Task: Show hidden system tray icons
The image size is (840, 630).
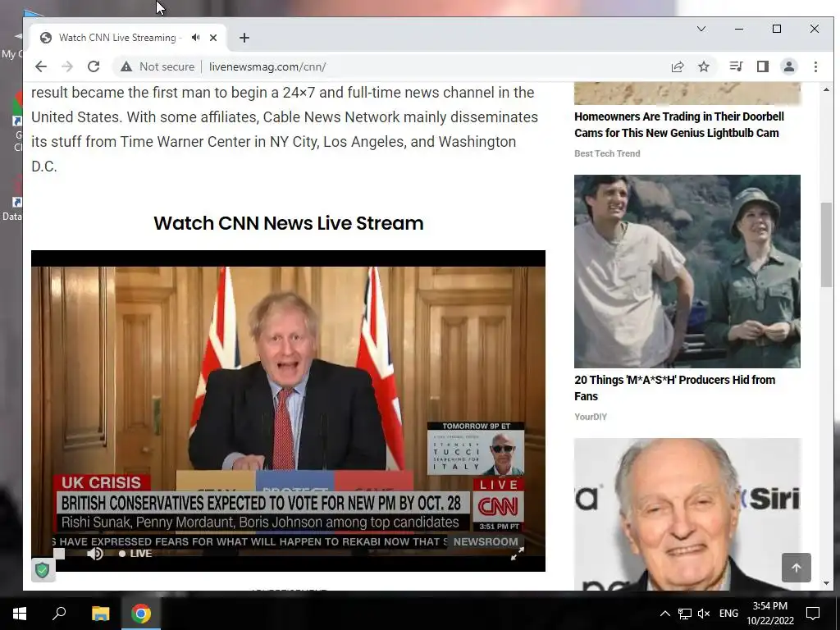Action: (x=664, y=614)
